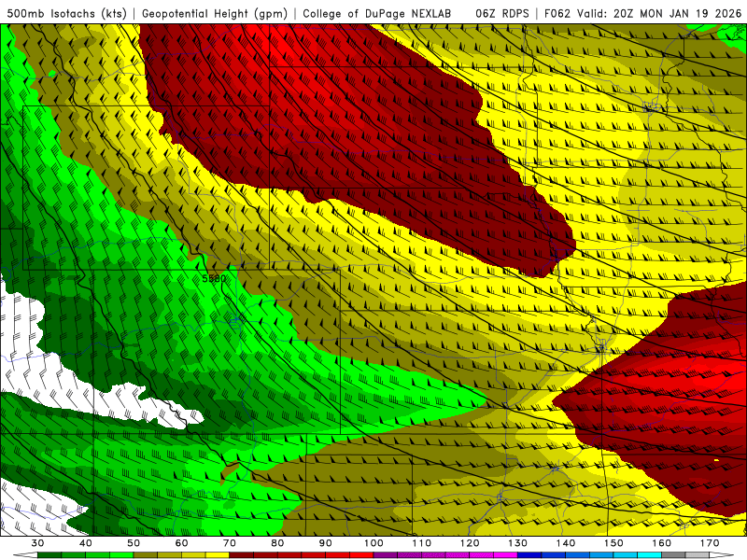The width and height of the screenshot is (747, 560).
Task: Click the '70' value on color scale
Action: tap(230, 543)
